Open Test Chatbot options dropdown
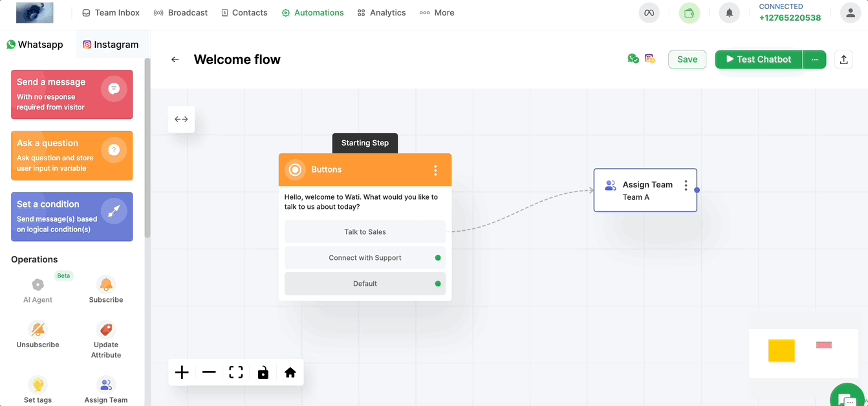 coord(814,59)
